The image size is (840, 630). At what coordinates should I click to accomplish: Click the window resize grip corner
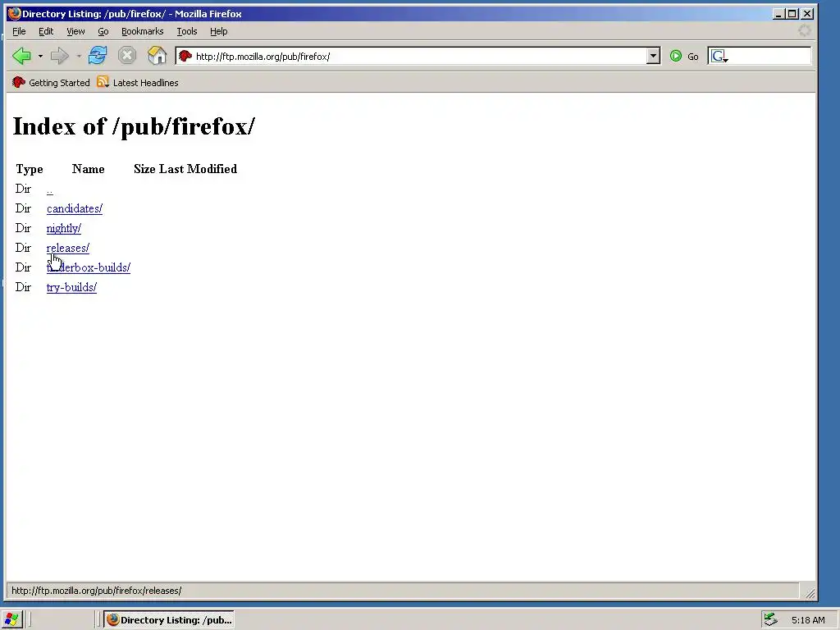pyautogui.click(x=810, y=593)
